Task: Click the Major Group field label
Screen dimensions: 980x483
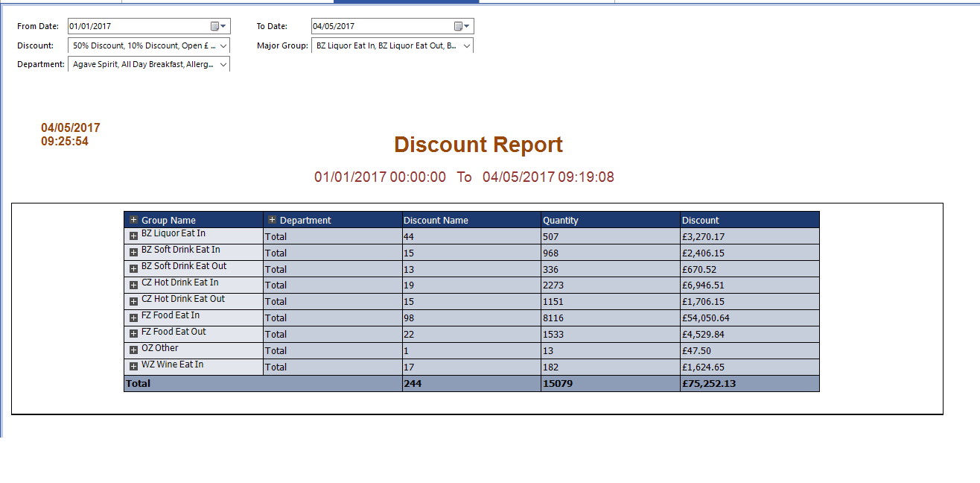Action: point(282,45)
